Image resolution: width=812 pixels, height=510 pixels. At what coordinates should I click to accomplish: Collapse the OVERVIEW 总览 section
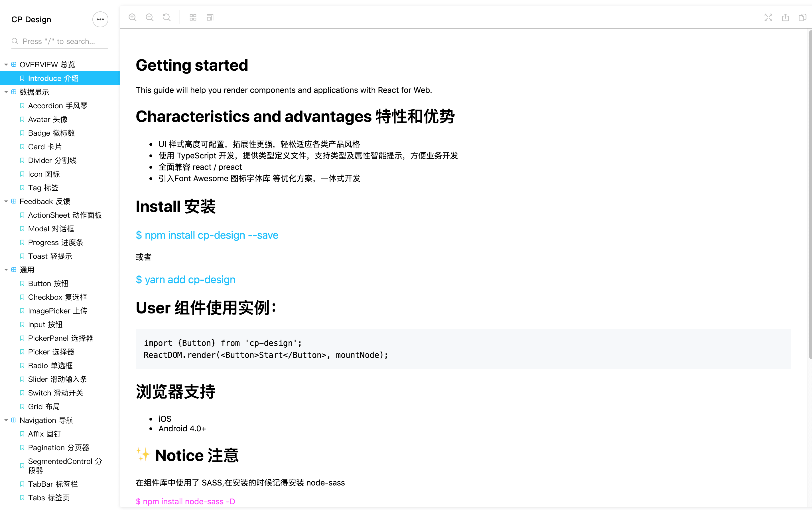[5, 64]
